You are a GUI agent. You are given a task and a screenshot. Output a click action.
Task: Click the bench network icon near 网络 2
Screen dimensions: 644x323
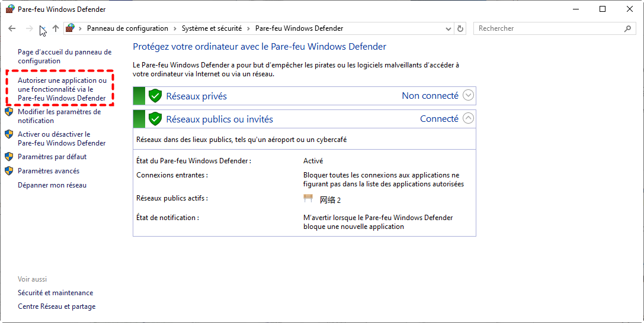coord(308,199)
